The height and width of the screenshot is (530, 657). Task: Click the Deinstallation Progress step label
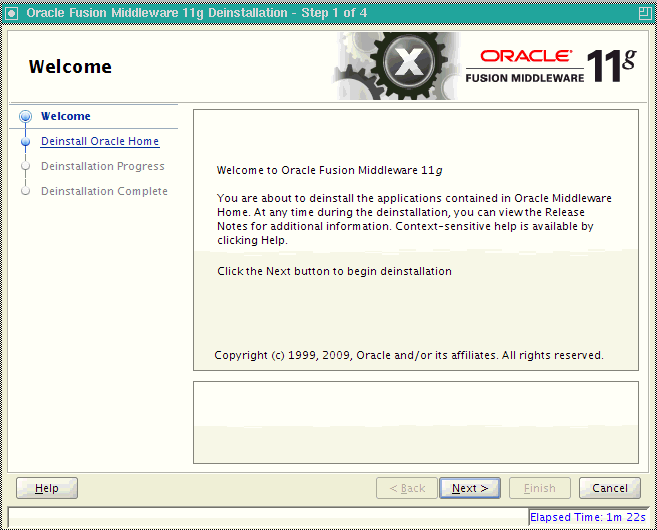pyautogui.click(x=103, y=166)
